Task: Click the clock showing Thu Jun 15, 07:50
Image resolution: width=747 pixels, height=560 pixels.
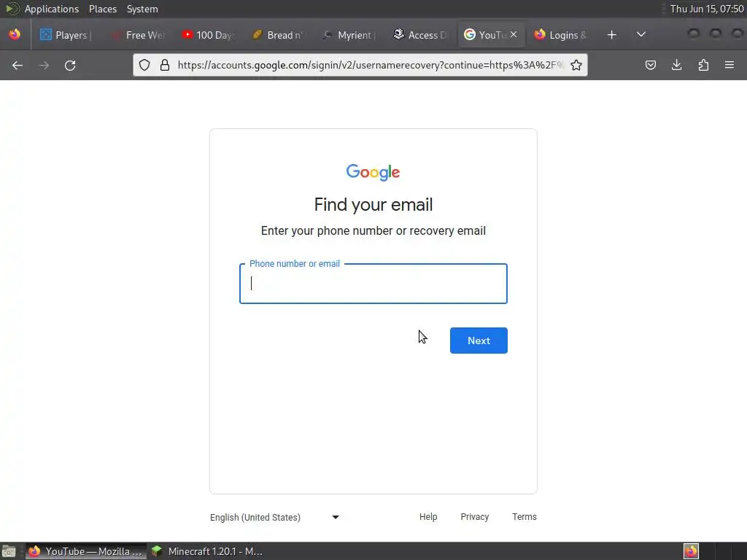Action: [x=707, y=9]
